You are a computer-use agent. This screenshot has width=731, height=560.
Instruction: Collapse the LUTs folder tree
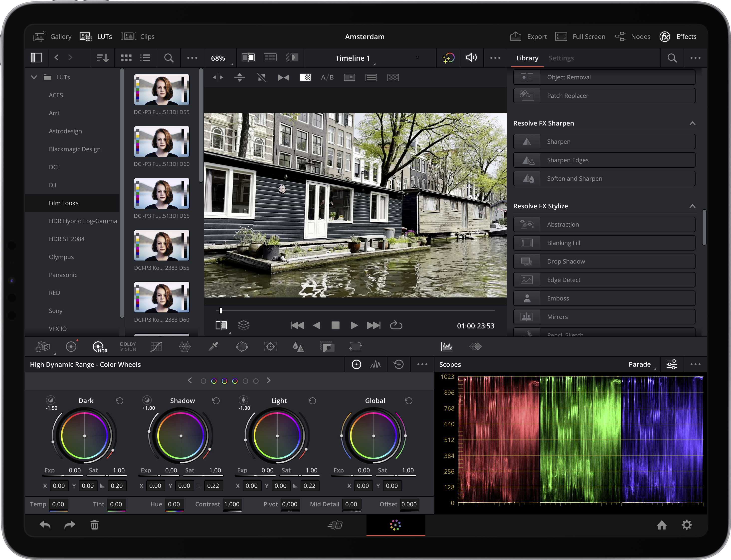tap(34, 77)
